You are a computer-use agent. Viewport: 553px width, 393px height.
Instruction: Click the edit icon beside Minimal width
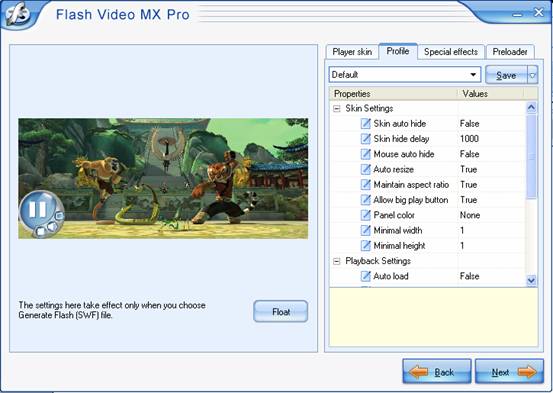pyautogui.click(x=366, y=230)
